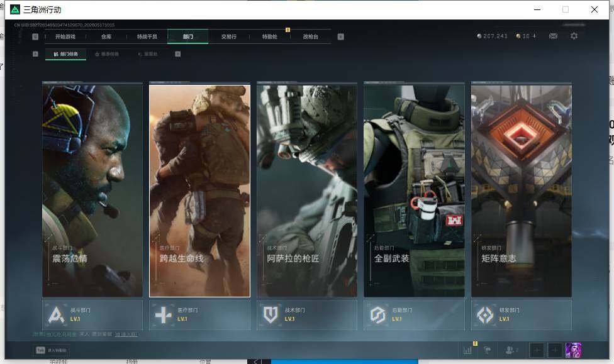
Task: Open the statistics bar chart icon
Action: click(x=467, y=350)
